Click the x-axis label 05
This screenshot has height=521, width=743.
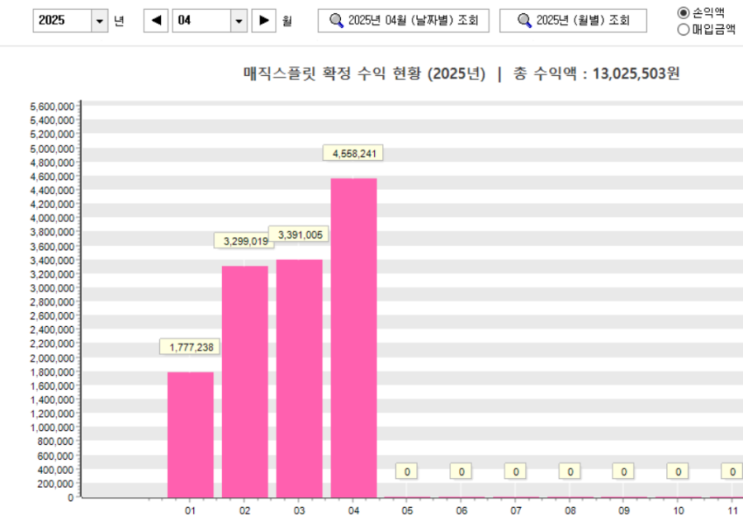(x=407, y=511)
